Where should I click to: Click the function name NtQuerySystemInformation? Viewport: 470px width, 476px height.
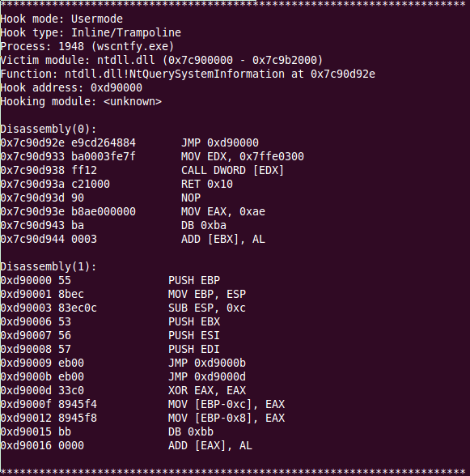[207, 74]
